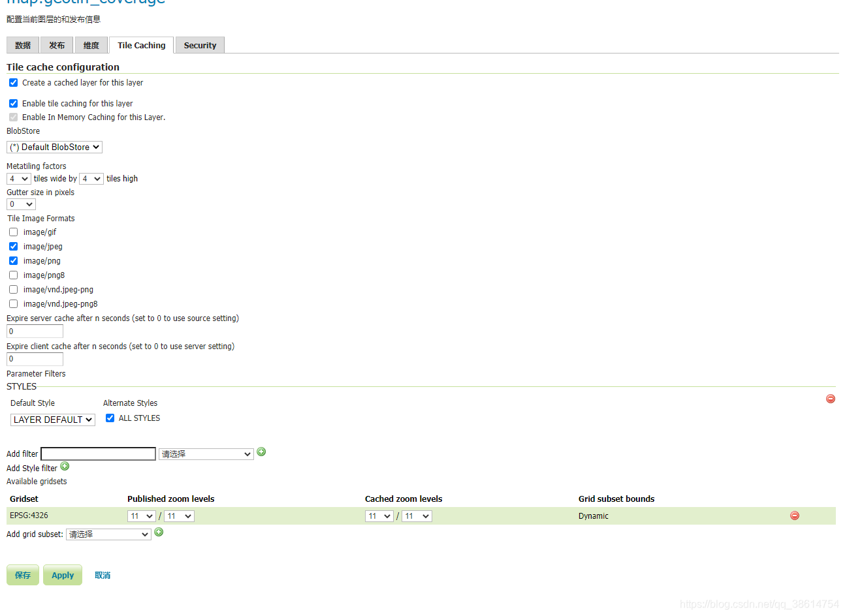Switch to the 数据 tab

23,45
